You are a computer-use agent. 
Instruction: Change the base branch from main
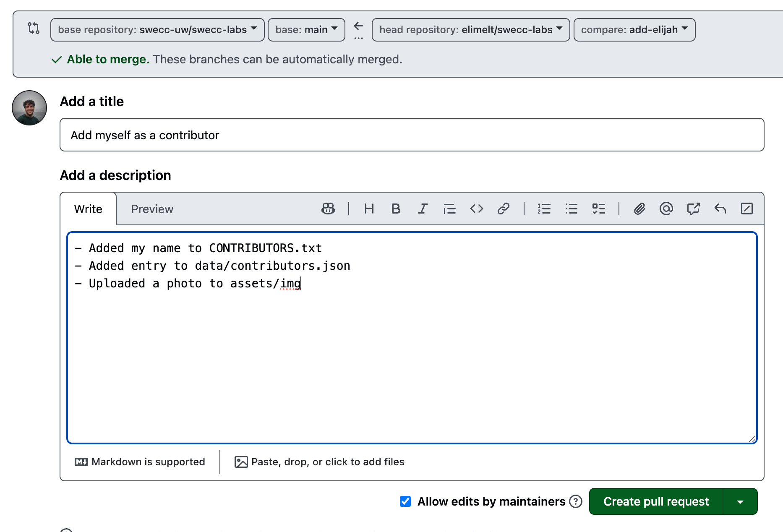click(306, 29)
